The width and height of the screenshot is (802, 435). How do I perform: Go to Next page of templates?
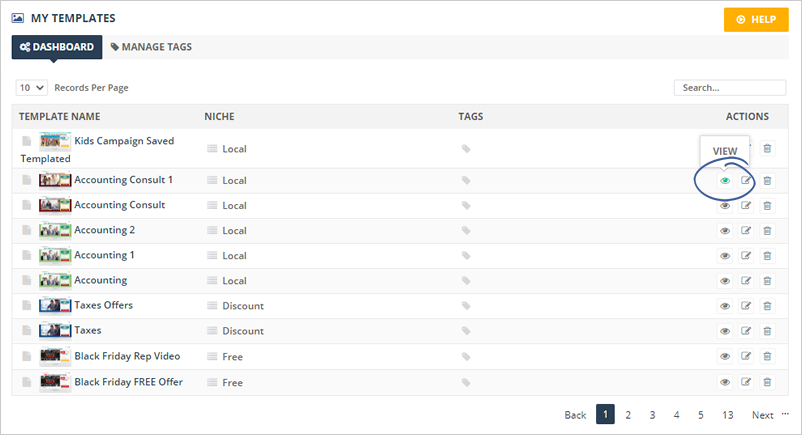coord(763,415)
